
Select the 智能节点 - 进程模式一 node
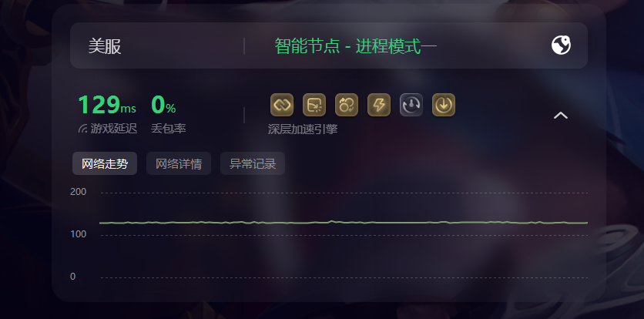point(355,46)
